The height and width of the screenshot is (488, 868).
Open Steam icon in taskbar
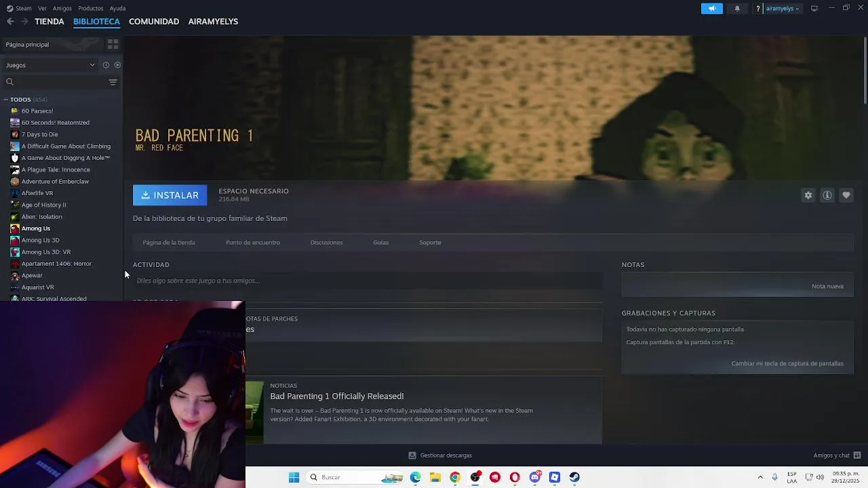(x=574, y=477)
